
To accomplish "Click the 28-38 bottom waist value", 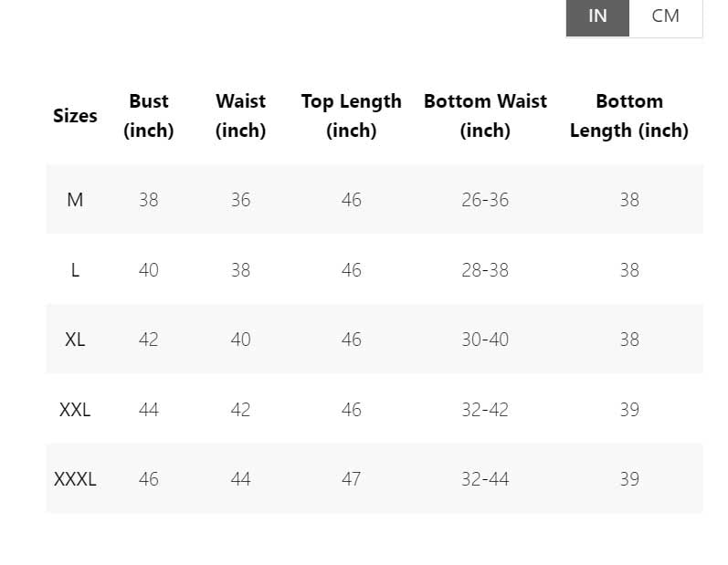I will [485, 270].
